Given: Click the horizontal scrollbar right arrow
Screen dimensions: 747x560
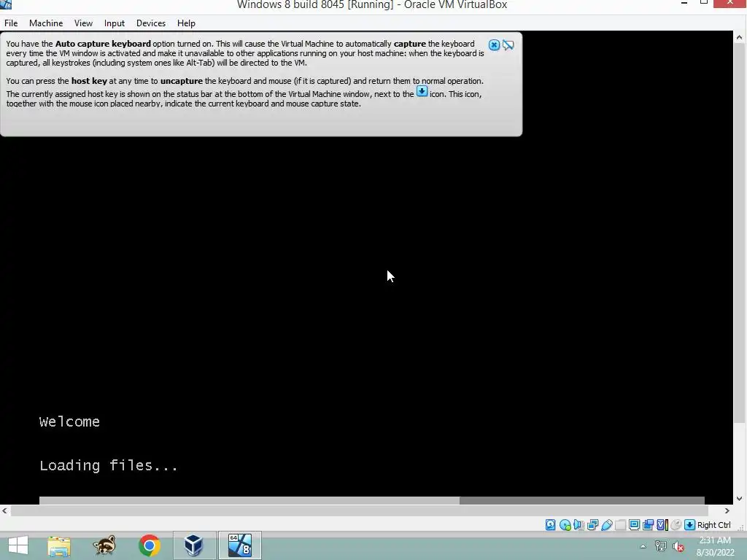Looking at the screenshot, I should [x=727, y=510].
